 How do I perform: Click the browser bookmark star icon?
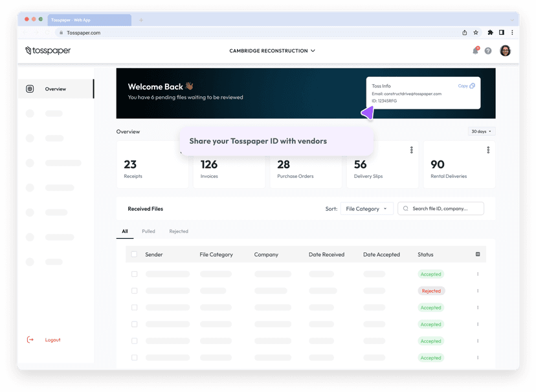[476, 32]
